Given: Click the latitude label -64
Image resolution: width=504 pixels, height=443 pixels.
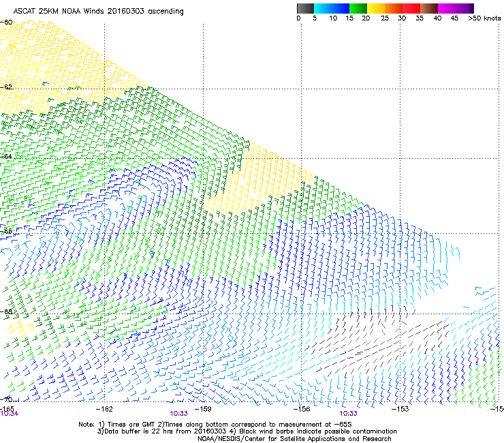Looking at the screenshot, I should tap(6, 156).
